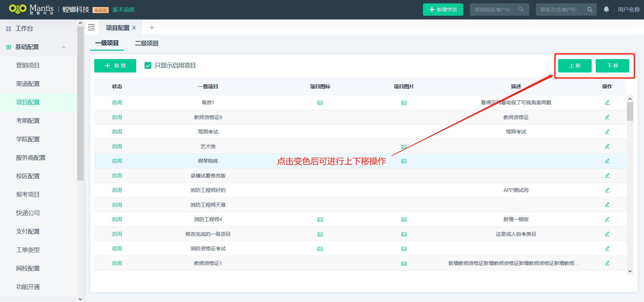Switch to the 一级项目 tab

pos(107,43)
